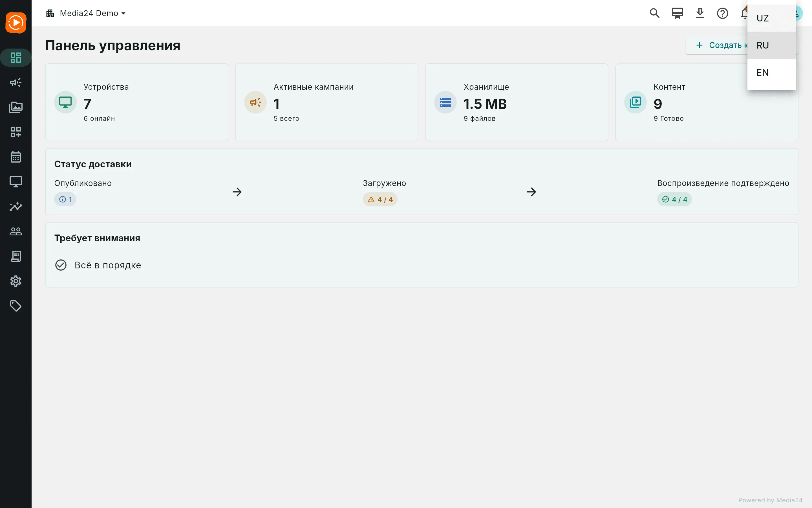Click the Media24 orange logo
The width and height of the screenshot is (812, 508).
16,23
